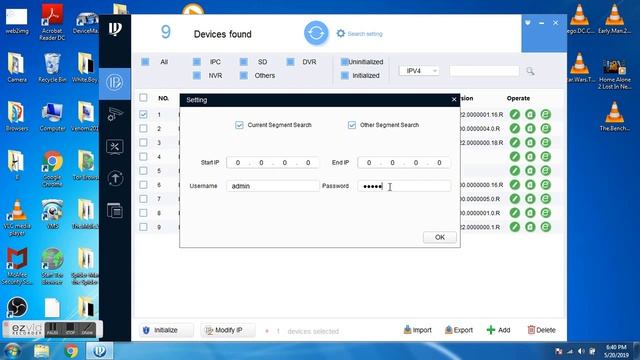Click edit pencil icon for row 2
The width and height of the screenshot is (640, 360).
pyautogui.click(x=515, y=129)
